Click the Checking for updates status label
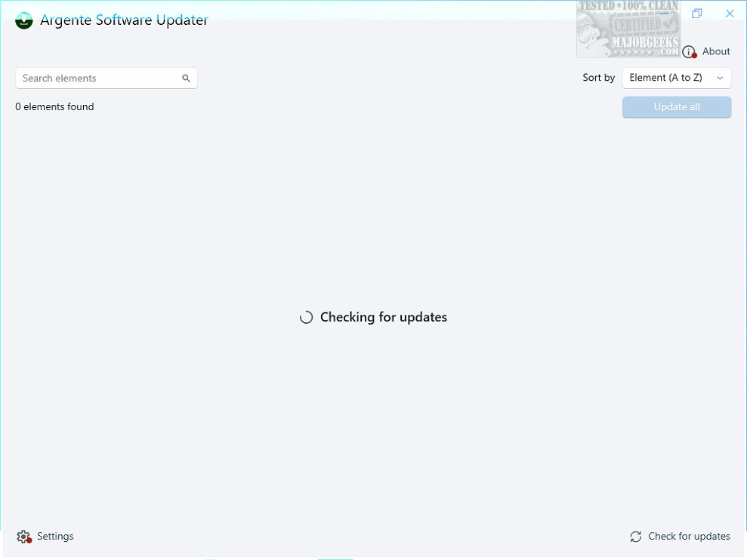 (x=384, y=317)
